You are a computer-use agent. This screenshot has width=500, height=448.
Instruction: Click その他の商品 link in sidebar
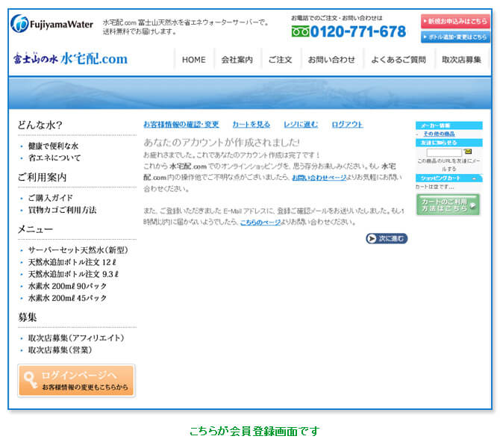(439, 134)
